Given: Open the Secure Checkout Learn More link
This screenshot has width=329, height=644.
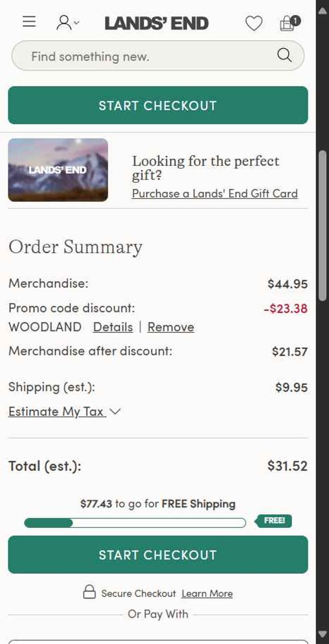Looking at the screenshot, I should [207, 594].
